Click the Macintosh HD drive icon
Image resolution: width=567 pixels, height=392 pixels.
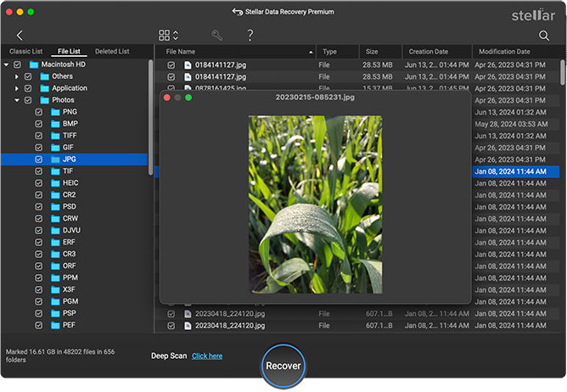tap(34, 64)
